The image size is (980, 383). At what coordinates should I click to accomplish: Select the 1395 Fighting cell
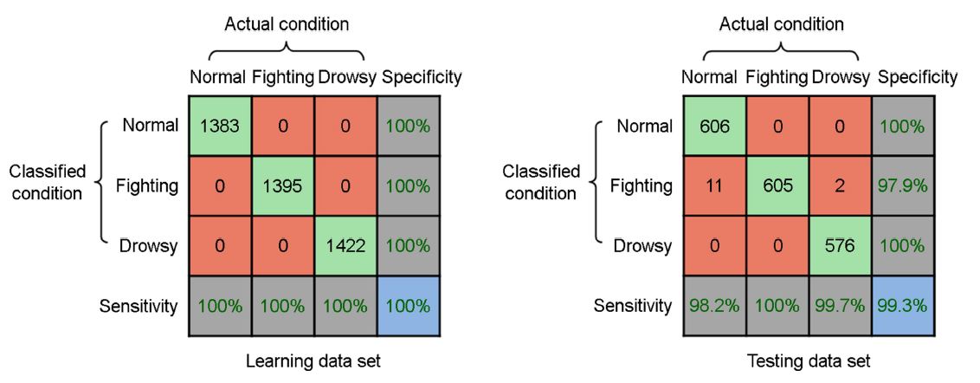coord(283,186)
